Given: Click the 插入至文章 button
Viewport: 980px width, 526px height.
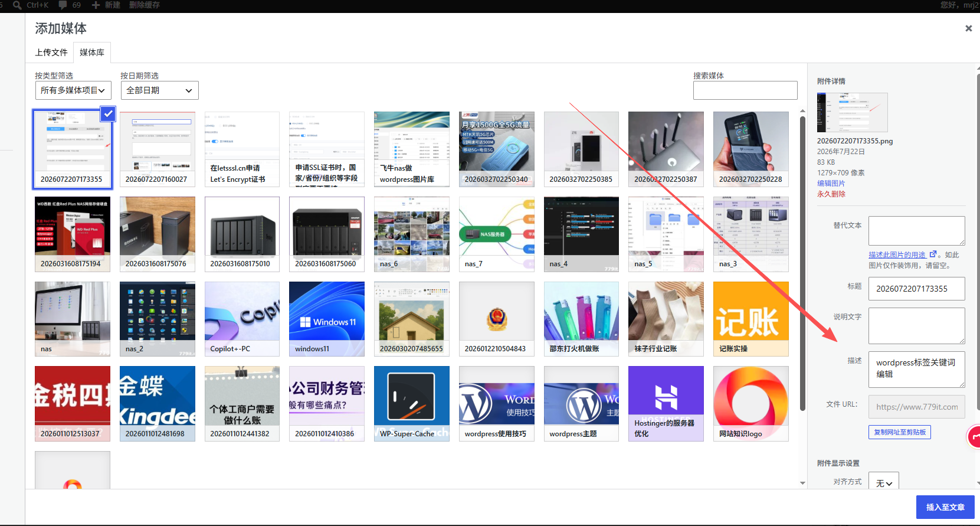Looking at the screenshot, I should pos(945,507).
